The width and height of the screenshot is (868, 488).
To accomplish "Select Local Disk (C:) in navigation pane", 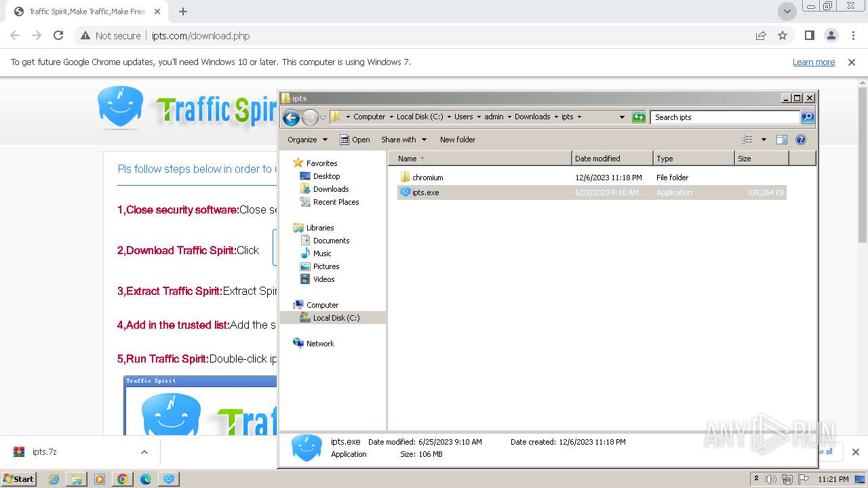I will [336, 318].
